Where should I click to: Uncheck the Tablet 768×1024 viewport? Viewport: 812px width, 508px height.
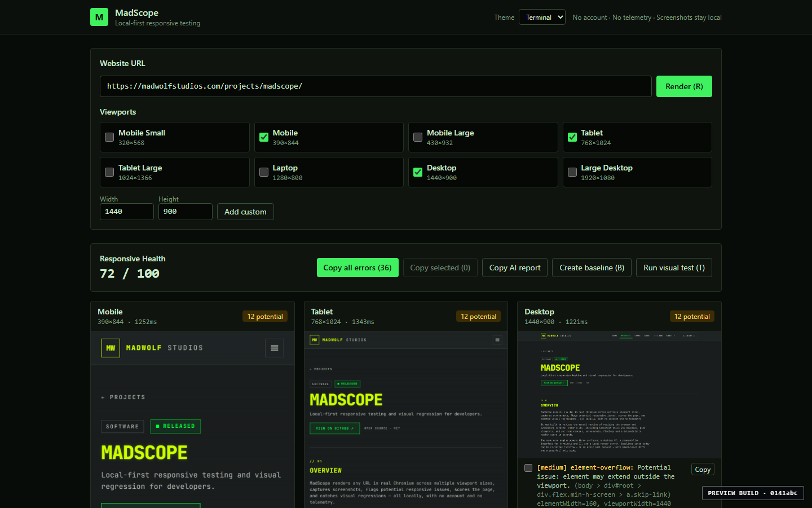572,137
